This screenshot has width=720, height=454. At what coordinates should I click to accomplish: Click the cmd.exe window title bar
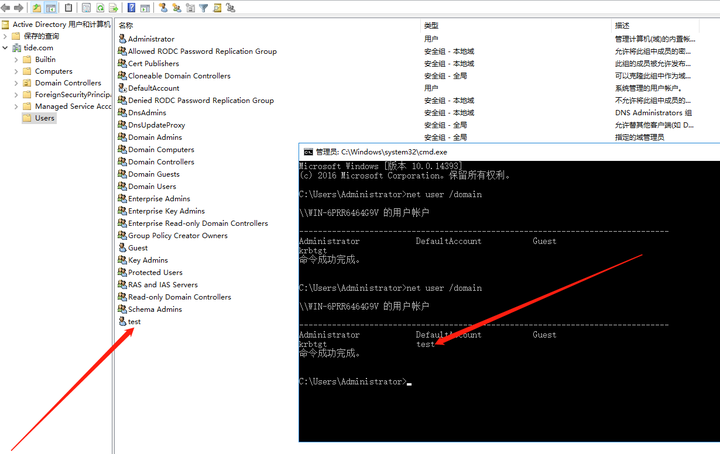[509, 152]
